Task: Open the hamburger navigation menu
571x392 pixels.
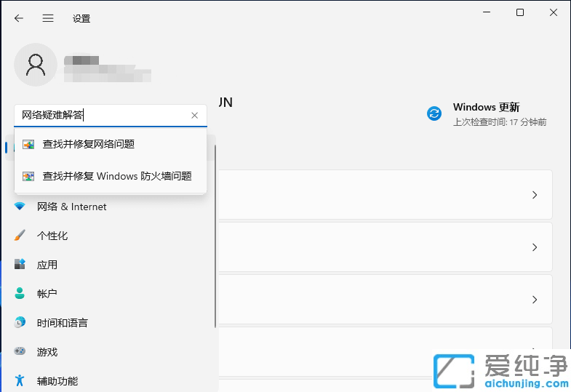Action: click(48, 18)
